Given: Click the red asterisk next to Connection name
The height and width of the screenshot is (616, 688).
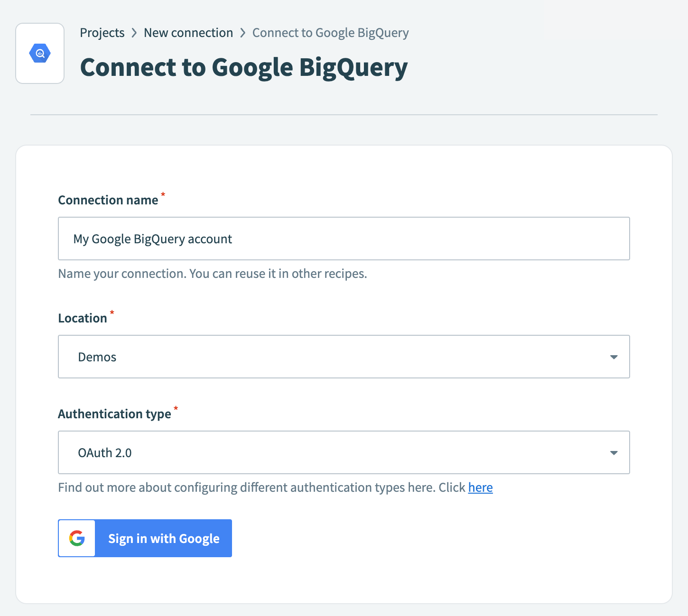Looking at the screenshot, I should tap(163, 195).
